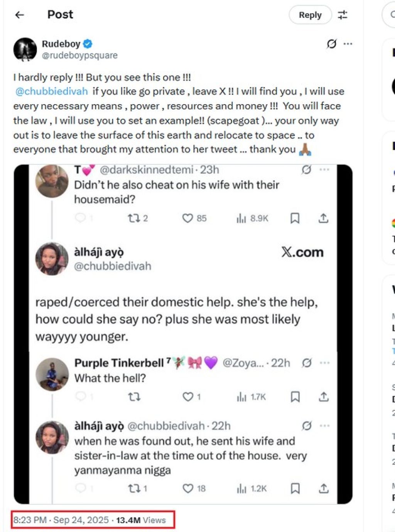The height and width of the screenshot is (532, 395).
Task: Click Rudeboy's profile avatar
Action: tap(25, 49)
